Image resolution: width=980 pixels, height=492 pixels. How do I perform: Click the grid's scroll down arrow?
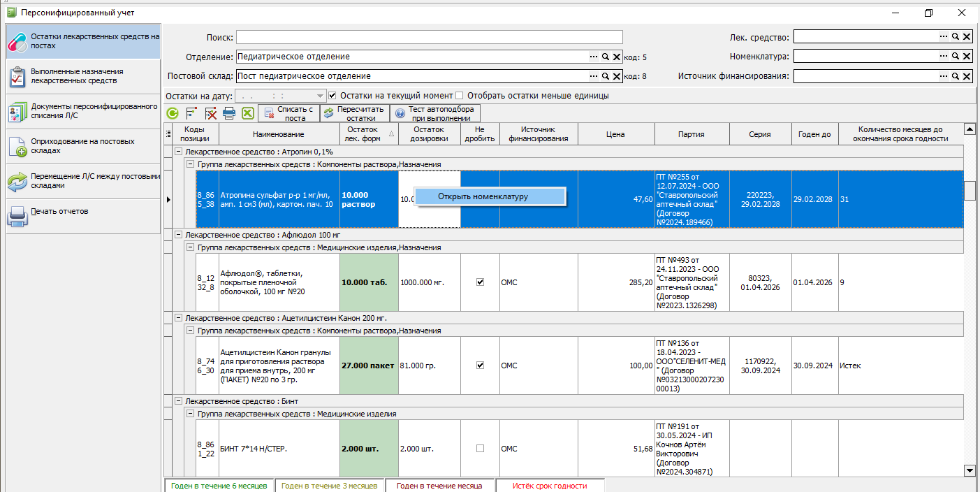coord(970,471)
